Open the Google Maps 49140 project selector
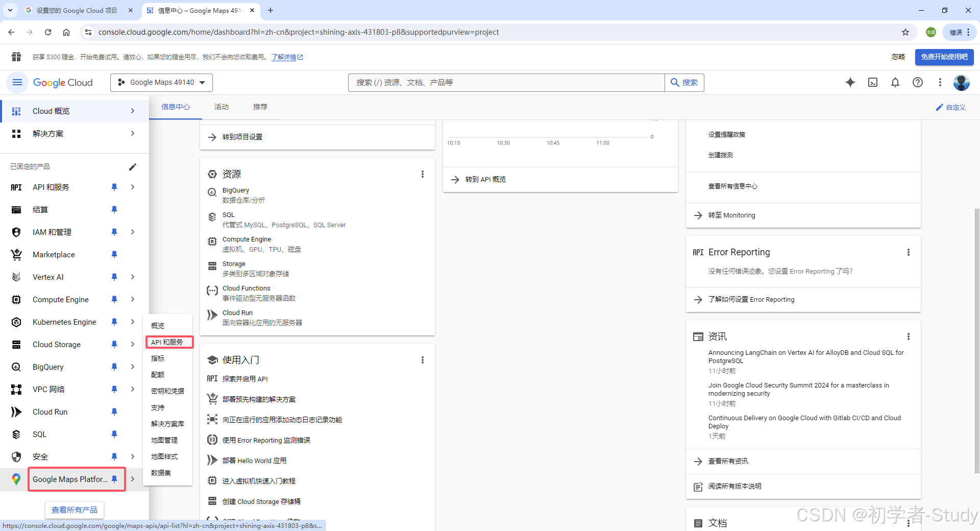 coord(161,82)
